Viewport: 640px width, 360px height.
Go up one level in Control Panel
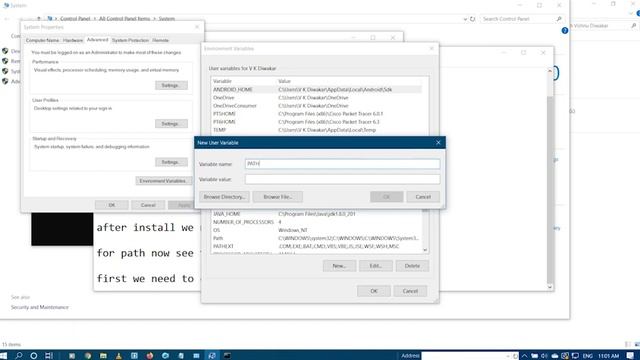[x=39, y=19]
